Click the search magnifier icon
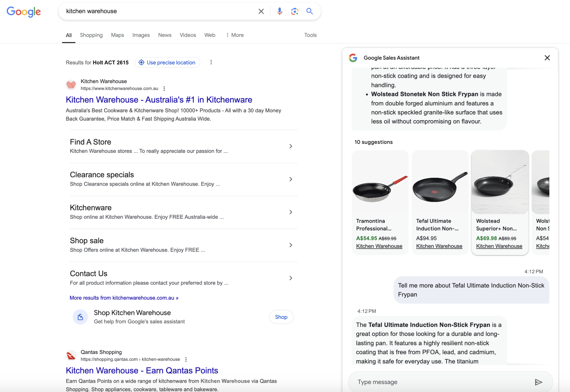The image size is (570, 392). click(x=309, y=11)
